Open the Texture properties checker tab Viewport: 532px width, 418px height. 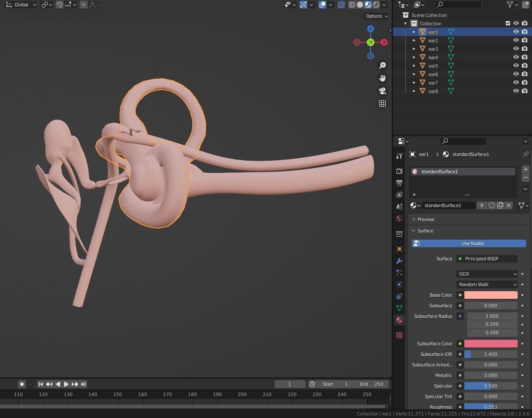coord(399,335)
